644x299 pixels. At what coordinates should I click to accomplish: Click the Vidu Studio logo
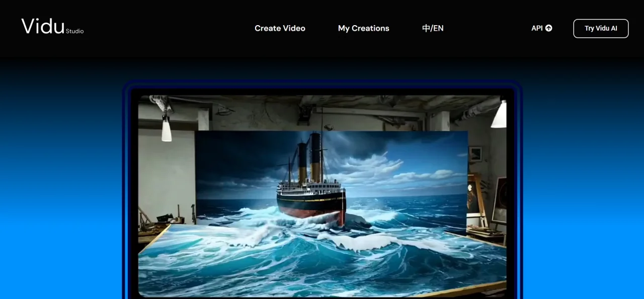(x=52, y=27)
